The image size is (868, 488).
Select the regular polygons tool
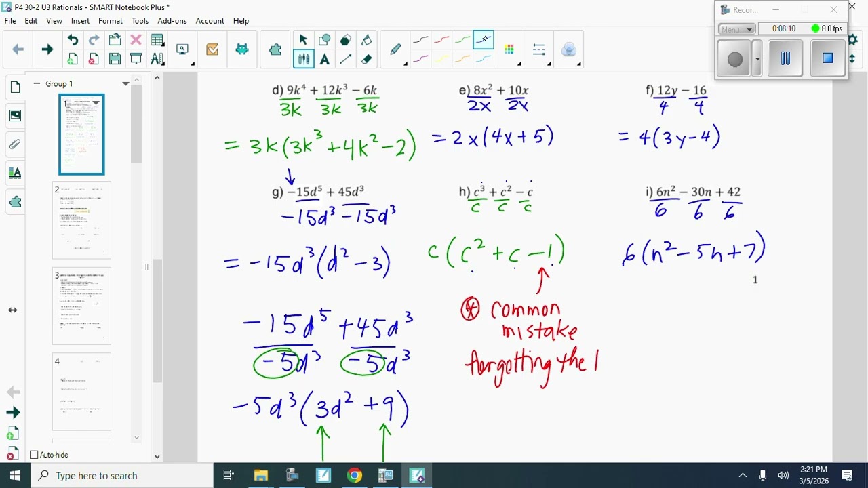[345, 40]
